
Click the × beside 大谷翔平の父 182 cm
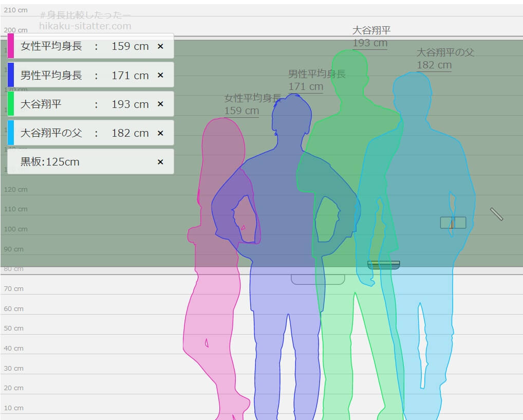tap(160, 133)
